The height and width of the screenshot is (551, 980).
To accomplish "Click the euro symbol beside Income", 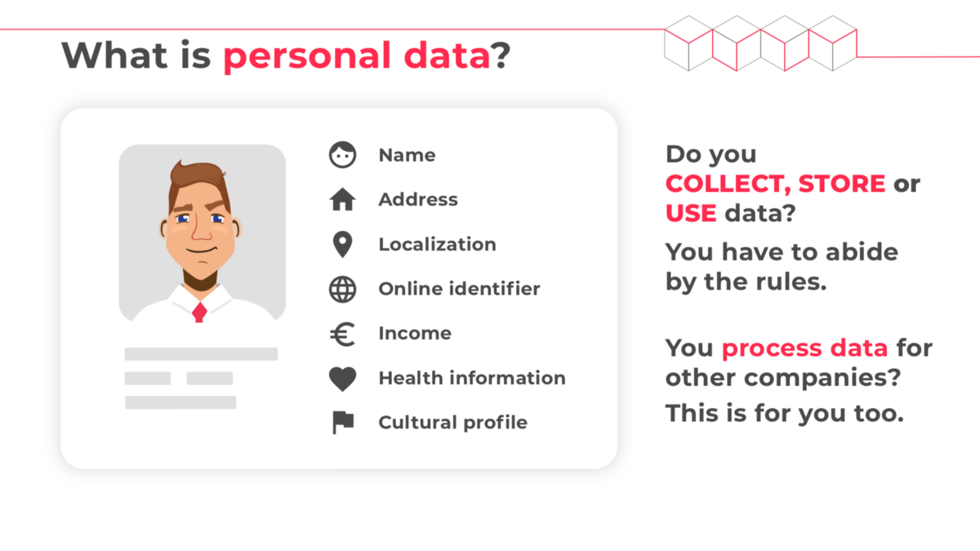I will pos(343,333).
